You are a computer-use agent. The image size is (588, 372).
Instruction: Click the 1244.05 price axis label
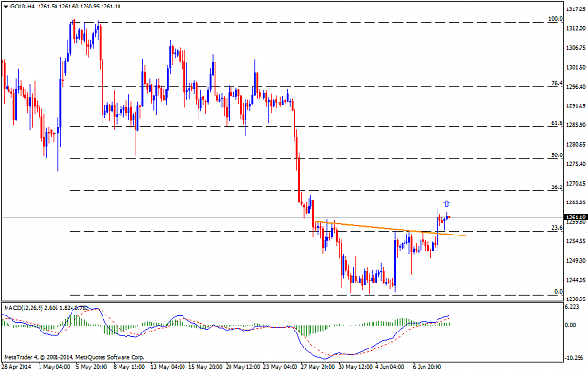[577, 280]
